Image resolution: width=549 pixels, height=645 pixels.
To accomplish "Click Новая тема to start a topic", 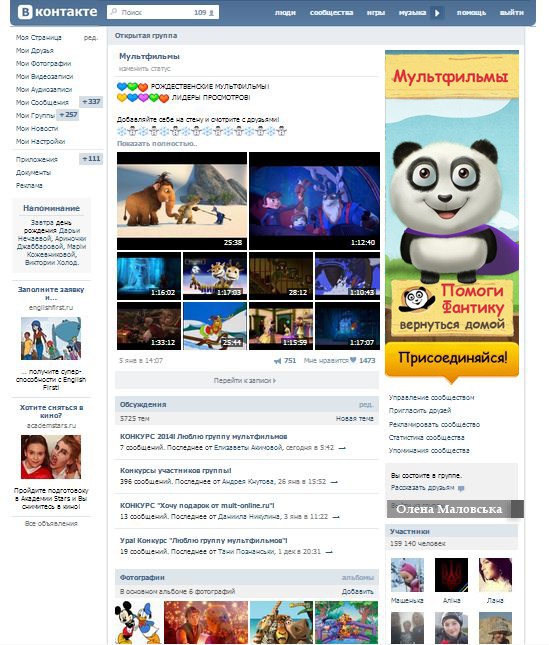I will click(x=354, y=418).
